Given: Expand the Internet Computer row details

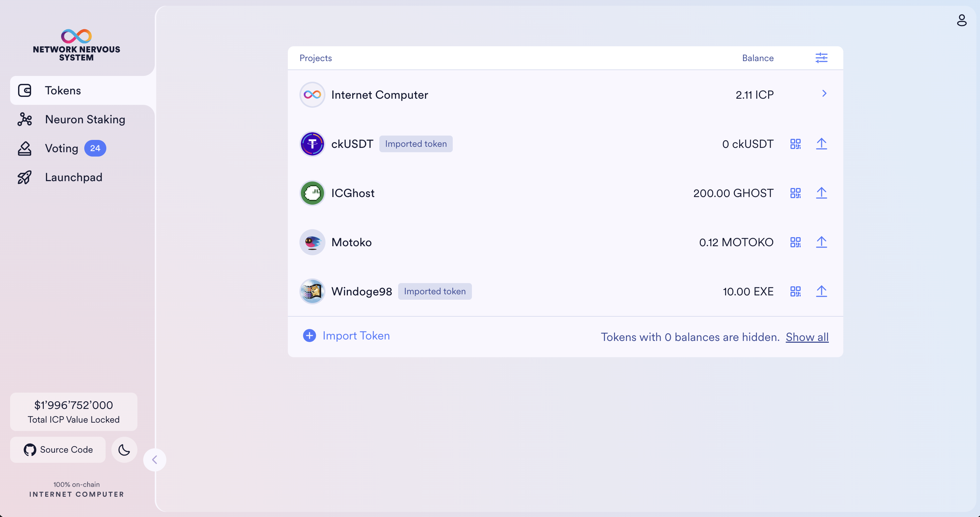Looking at the screenshot, I should (824, 94).
